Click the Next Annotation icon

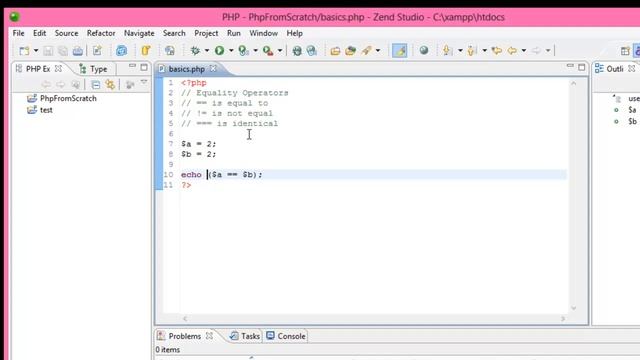pos(447,51)
